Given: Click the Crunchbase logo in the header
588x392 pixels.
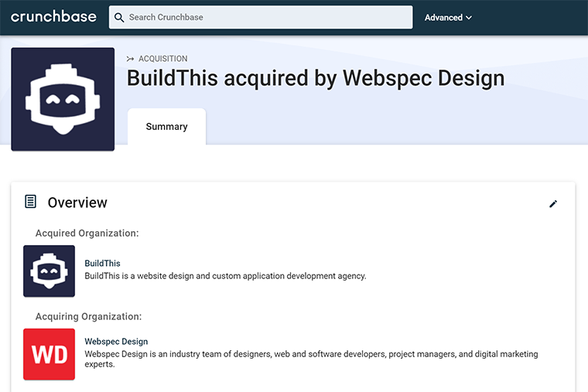Looking at the screenshot, I should (53, 17).
